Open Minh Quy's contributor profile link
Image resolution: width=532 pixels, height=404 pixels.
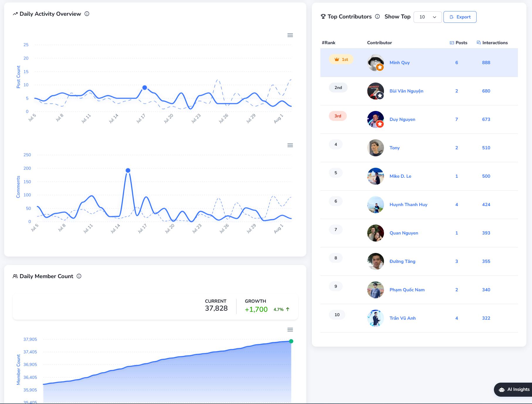tap(400, 62)
